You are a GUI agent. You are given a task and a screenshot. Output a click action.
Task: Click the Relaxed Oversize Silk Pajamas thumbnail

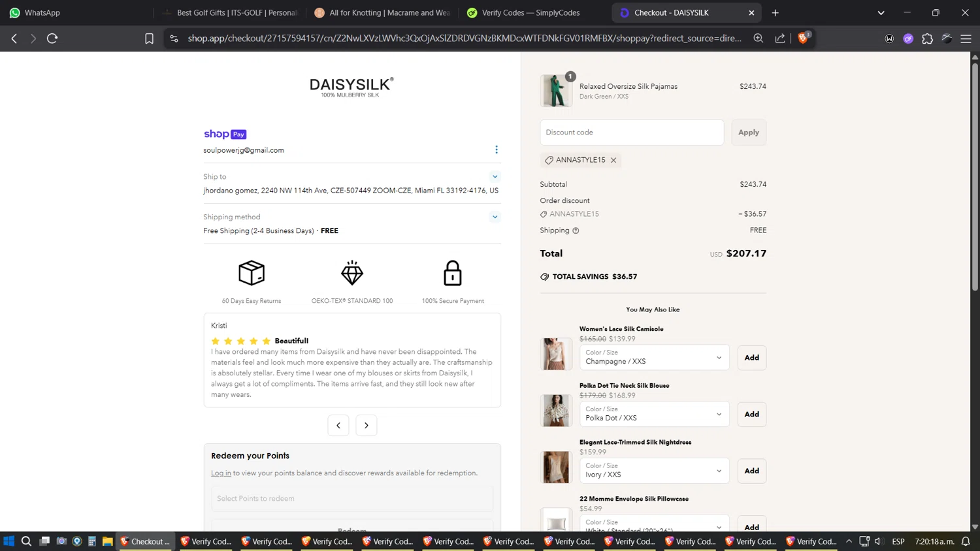pyautogui.click(x=556, y=90)
